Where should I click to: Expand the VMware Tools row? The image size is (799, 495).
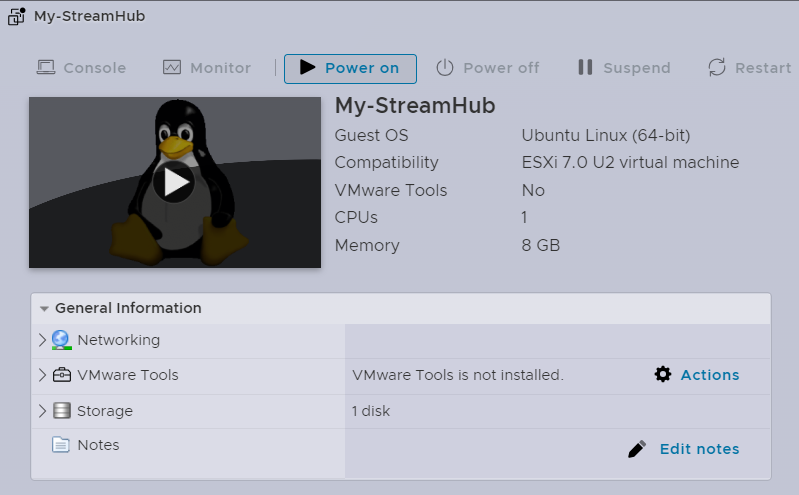click(x=42, y=375)
